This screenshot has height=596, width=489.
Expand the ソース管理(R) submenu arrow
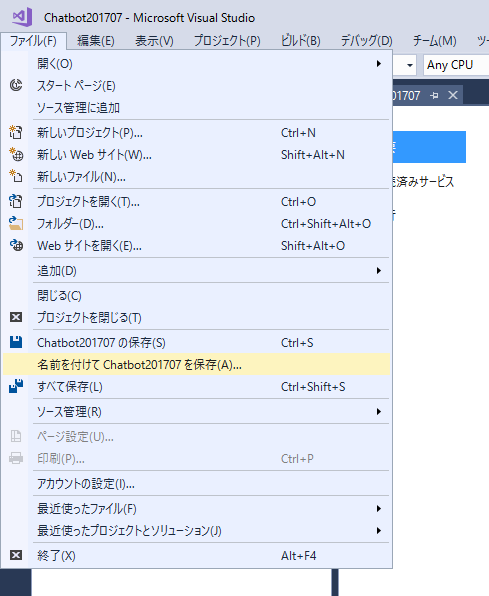coord(378,412)
